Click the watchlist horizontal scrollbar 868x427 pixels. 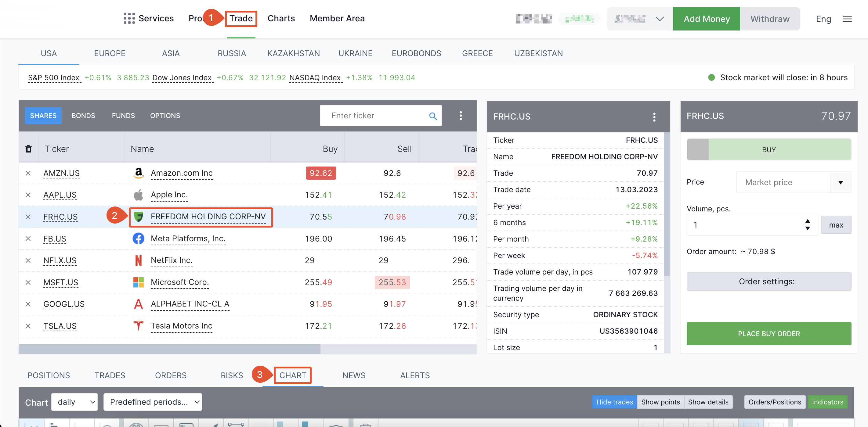169,349
